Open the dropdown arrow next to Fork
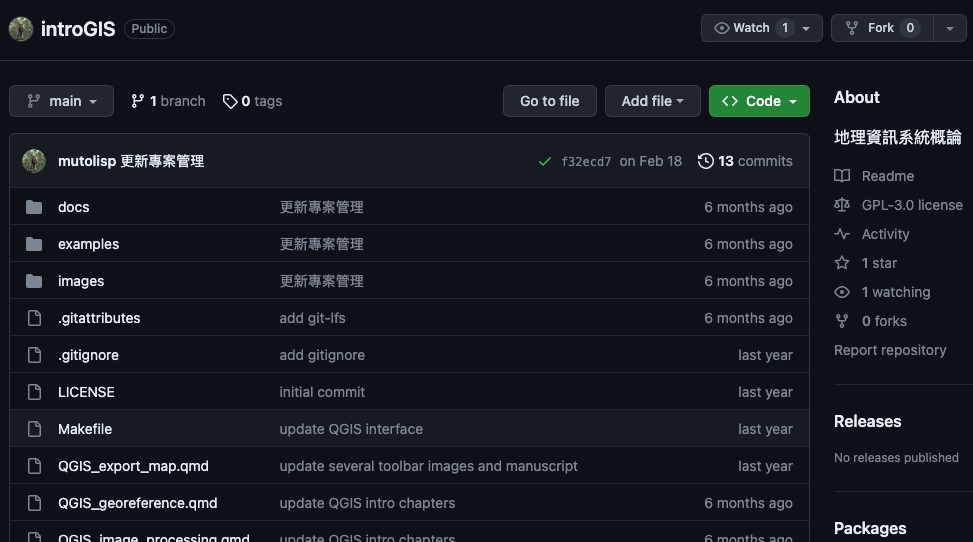Viewport: 973px width, 542px height. point(950,28)
